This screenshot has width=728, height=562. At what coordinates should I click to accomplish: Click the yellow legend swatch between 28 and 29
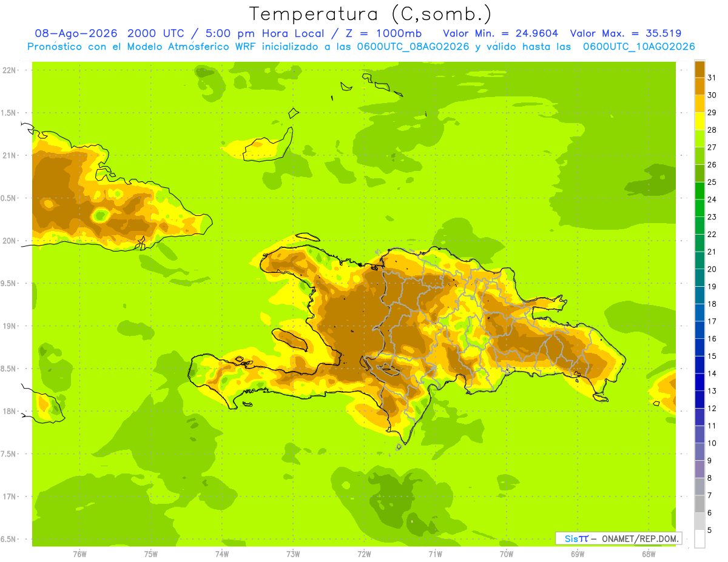(x=699, y=121)
